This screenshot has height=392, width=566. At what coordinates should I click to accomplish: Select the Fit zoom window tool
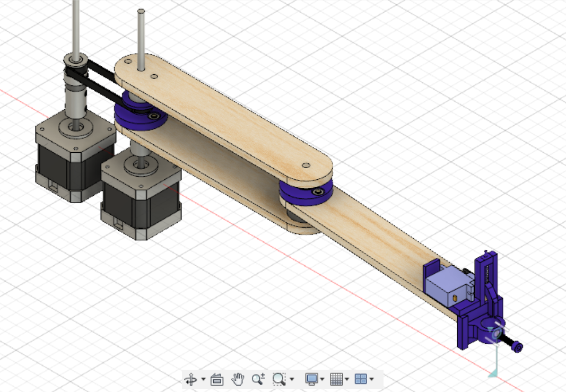click(x=280, y=379)
